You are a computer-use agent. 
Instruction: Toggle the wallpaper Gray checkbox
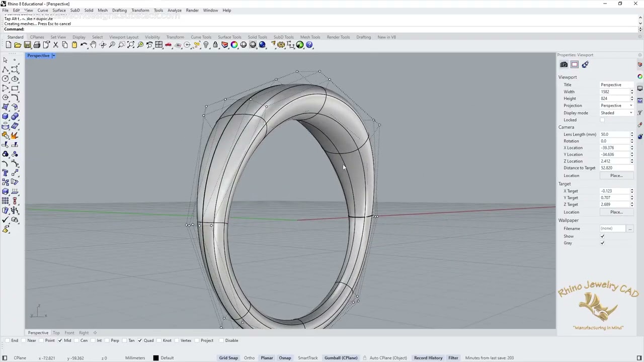(602, 243)
